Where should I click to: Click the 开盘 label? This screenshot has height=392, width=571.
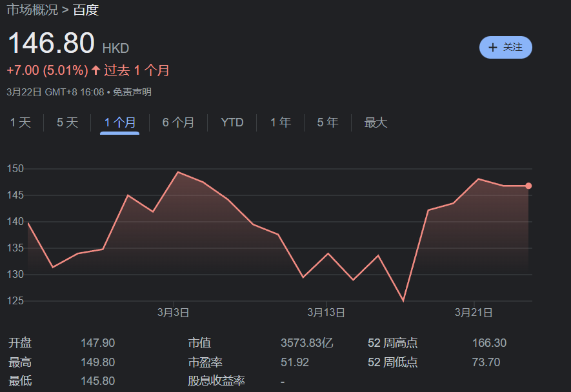point(20,343)
